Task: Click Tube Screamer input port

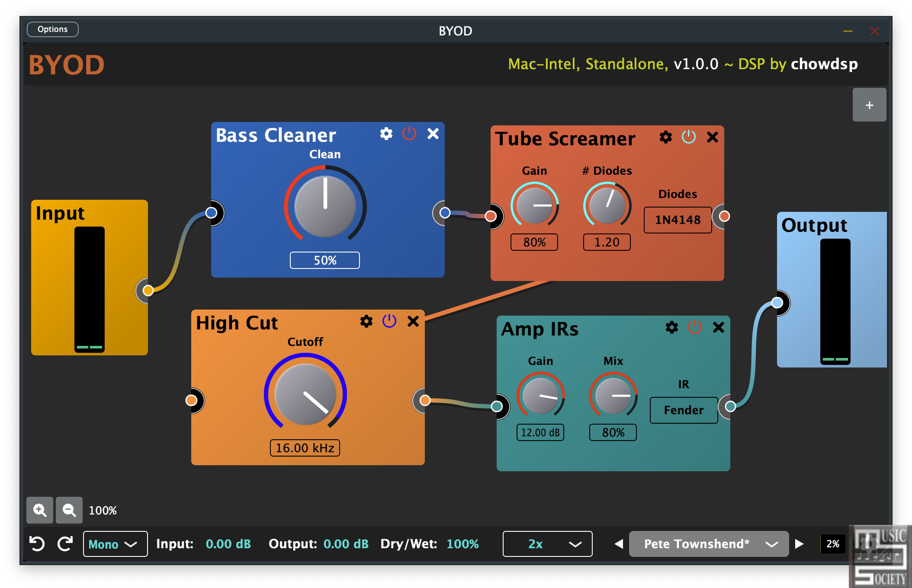Action: [491, 216]
